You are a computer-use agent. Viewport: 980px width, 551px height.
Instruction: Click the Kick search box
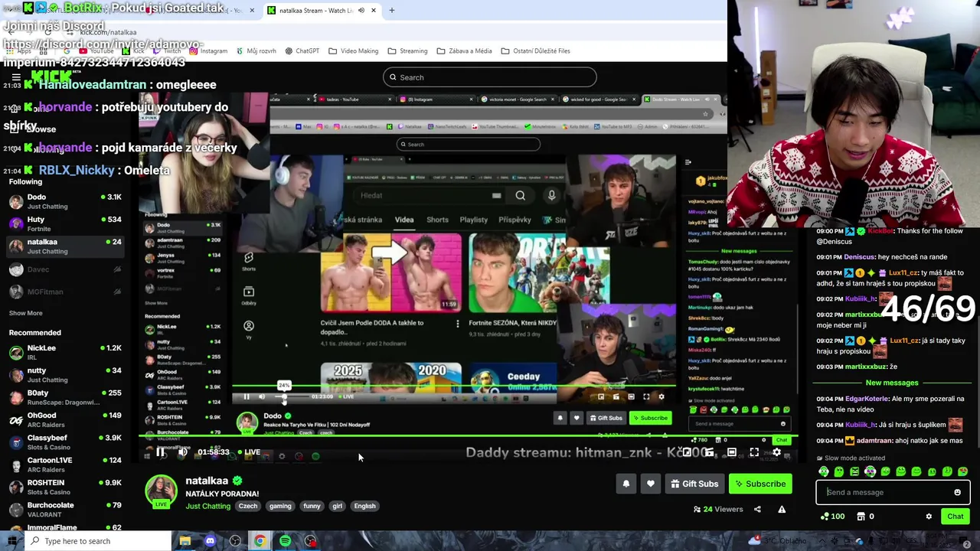coord(489,77)
